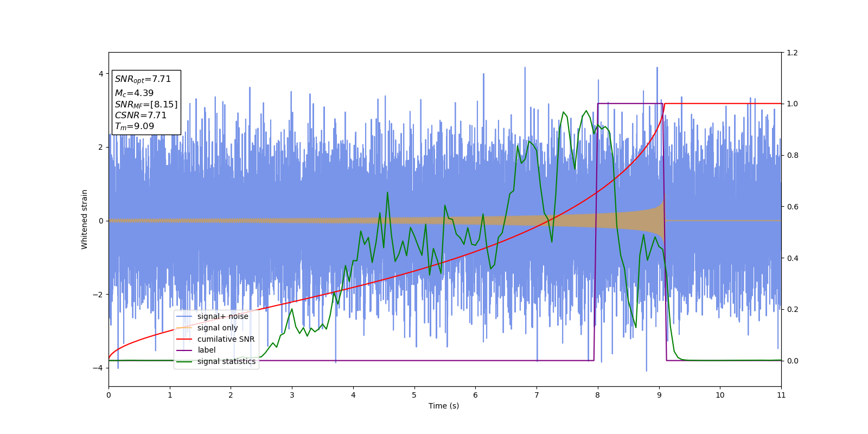Screen dimensions: 868x434
Task: Click the Tm=9.09 annotation text
Action: tap(134, 126)
